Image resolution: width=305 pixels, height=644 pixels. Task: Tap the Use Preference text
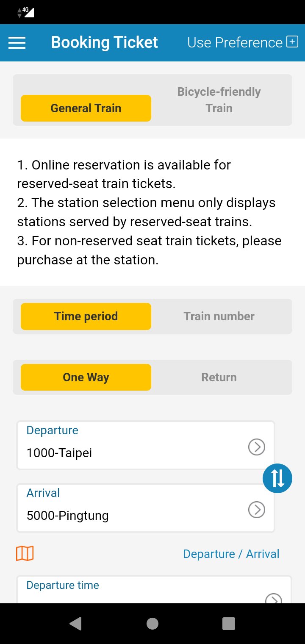coord(235,43)
